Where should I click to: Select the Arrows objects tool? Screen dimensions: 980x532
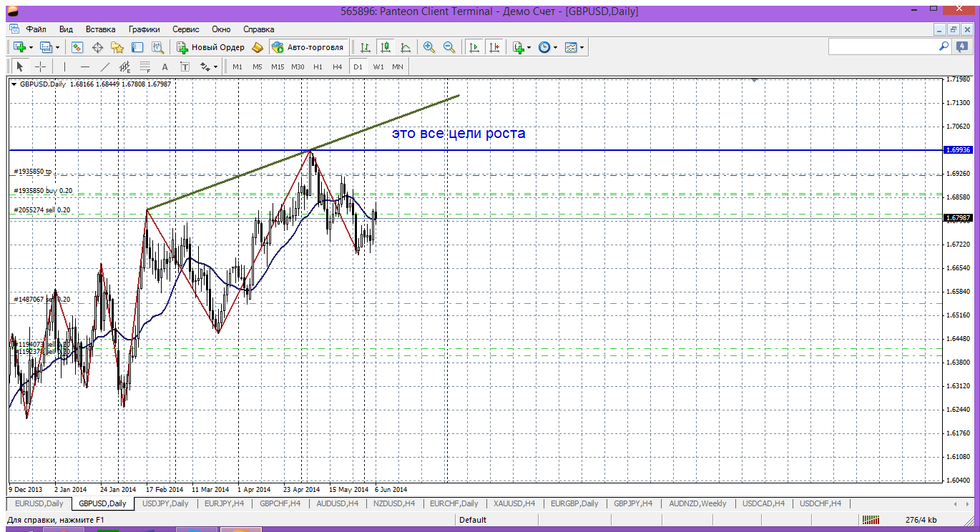pyautogui.click(x=205, y=66)
